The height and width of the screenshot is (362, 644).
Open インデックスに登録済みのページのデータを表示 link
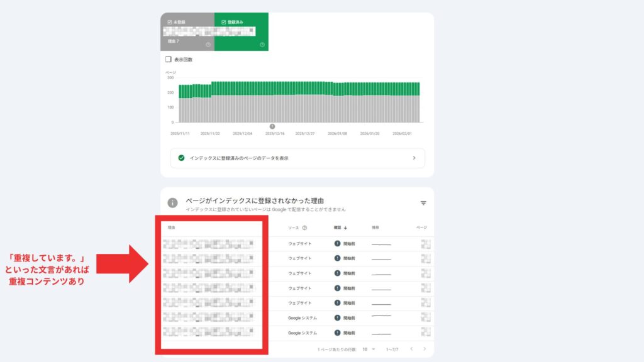tap(239, 158)
